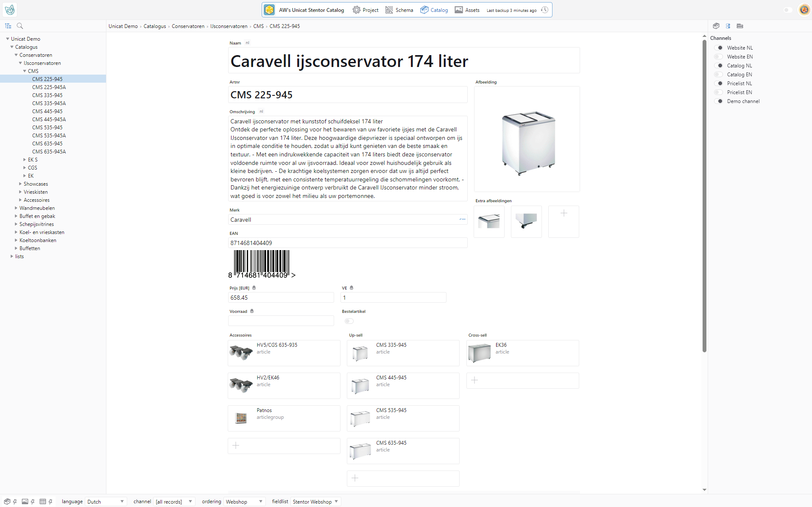Viewport: 812px width, 507px height.
Task: Switch to the Schema tab
Action: click(x=399, y=10)
